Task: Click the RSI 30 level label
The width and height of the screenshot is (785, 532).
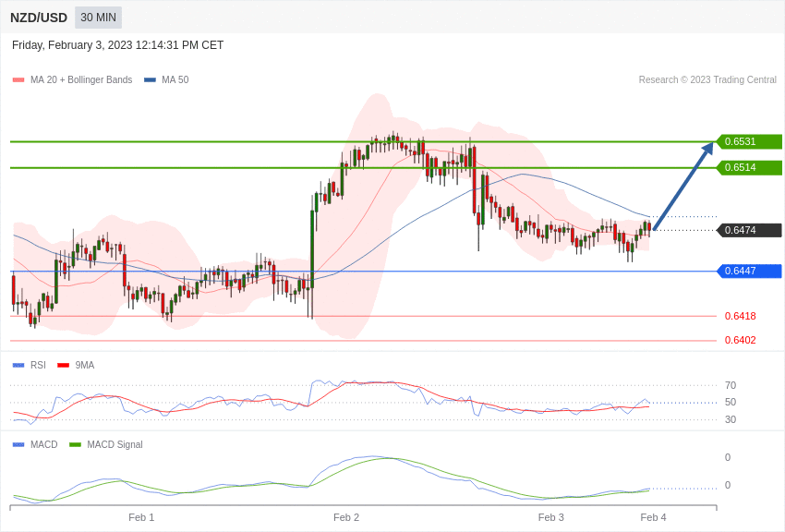Action: point(731,420)
